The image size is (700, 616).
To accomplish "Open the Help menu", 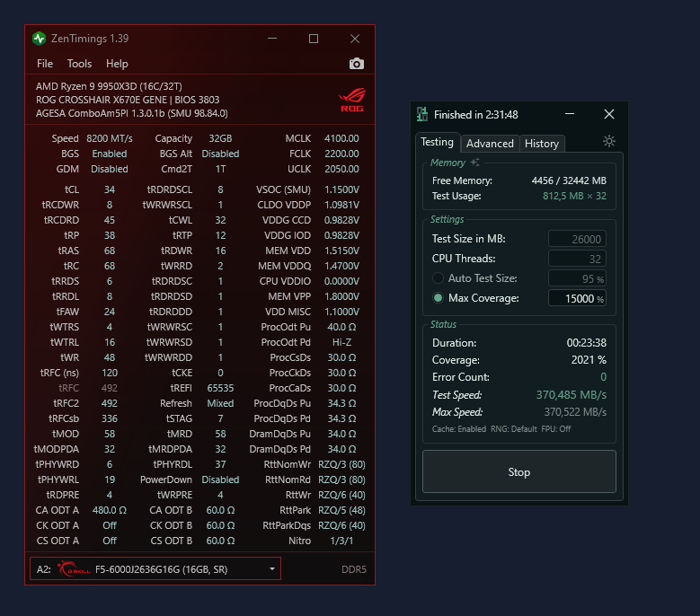I will 117,64.
